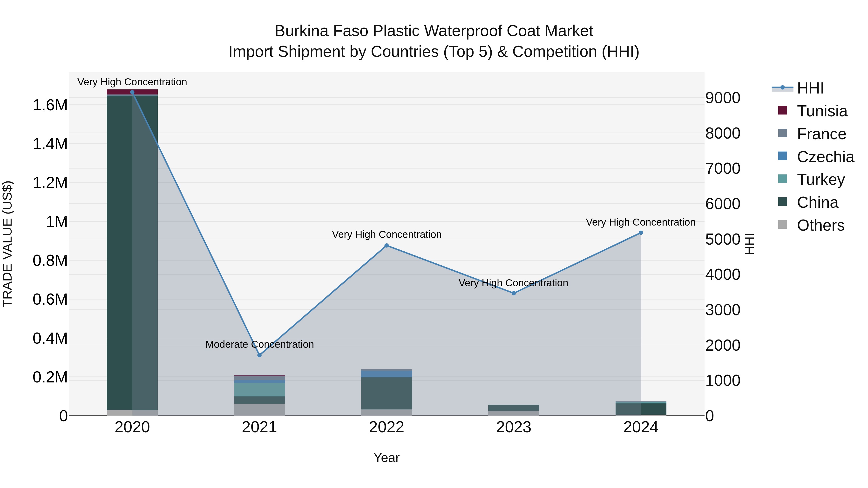Click the HHI data point for 2024

(x=641, y=233)
